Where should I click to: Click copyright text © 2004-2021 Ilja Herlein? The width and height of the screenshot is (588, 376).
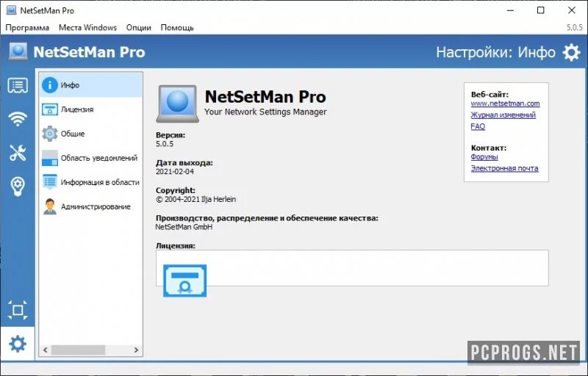click(x=196, y=199)
